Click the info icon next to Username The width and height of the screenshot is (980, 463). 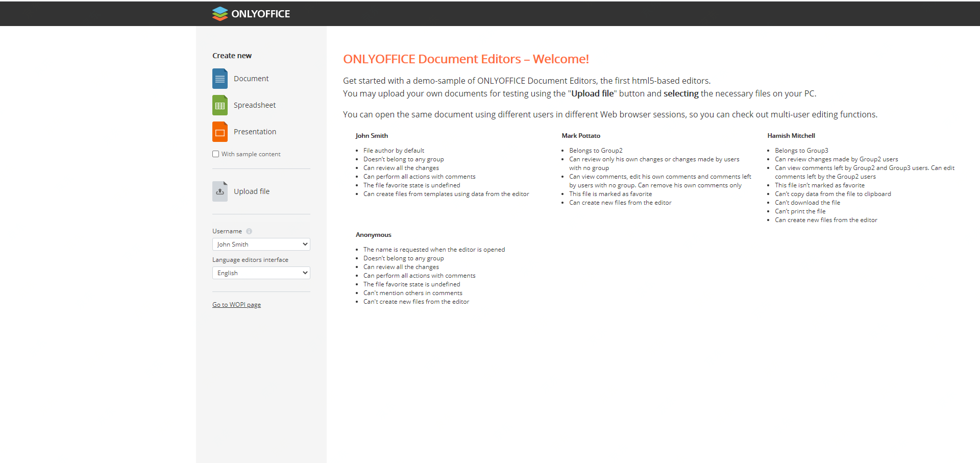coord(249,231)
